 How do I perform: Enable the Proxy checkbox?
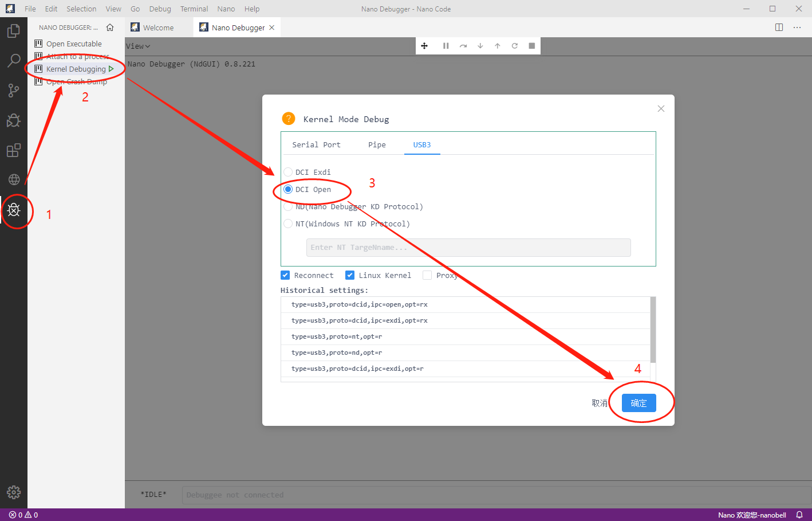click(427, 275)
